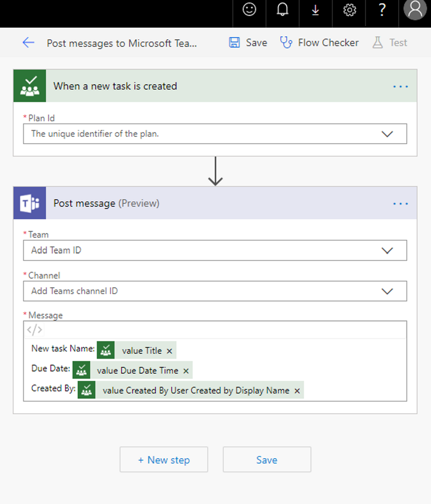
Task: Click Save in the top toolbar
Action: point(248,42)
